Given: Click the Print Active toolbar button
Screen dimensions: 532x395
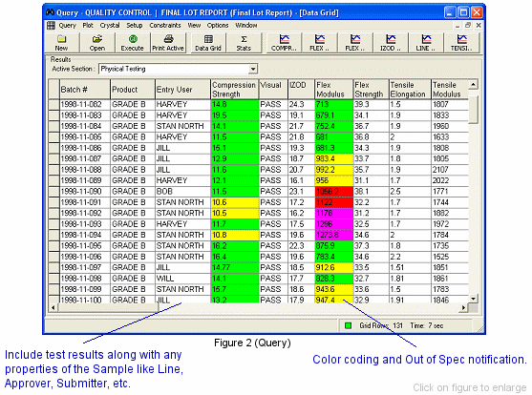Looking at the screenshot, I should click(x=168, y=43).
